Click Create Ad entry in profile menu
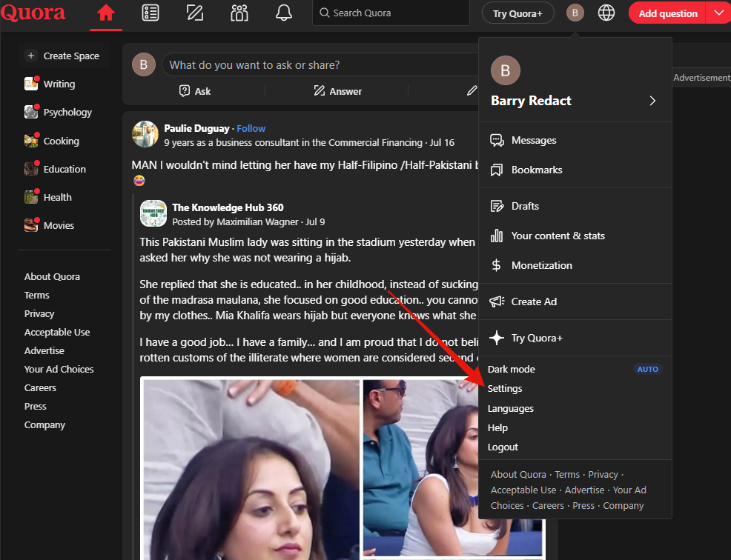This screenshot has height=560, width=731. click(575, 301)
